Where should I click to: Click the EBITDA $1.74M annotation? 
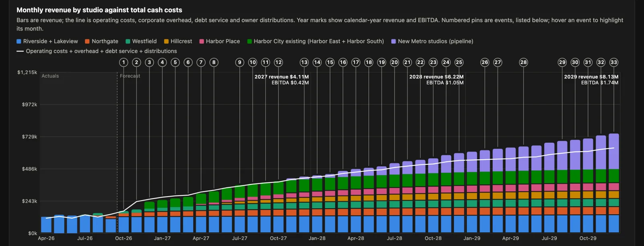click(600, 83)
